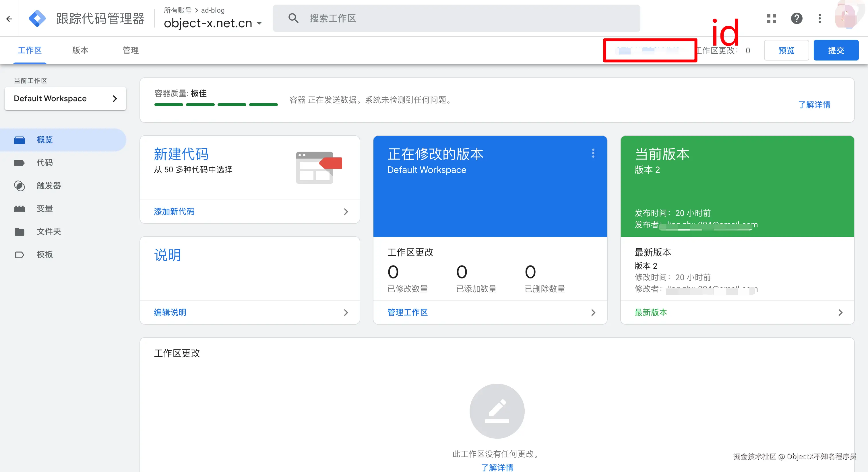Click the Tag Manager logo icon
This screenshot has width=868, height=472.
[x=37, y=19]
